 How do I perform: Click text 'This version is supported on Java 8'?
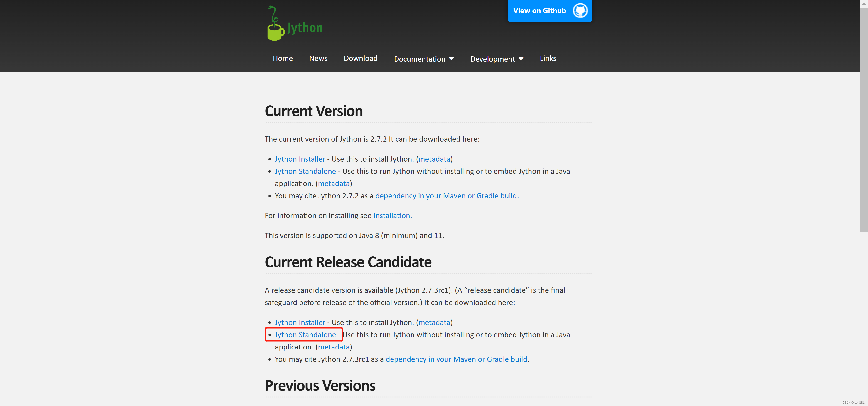click(322, 236)
